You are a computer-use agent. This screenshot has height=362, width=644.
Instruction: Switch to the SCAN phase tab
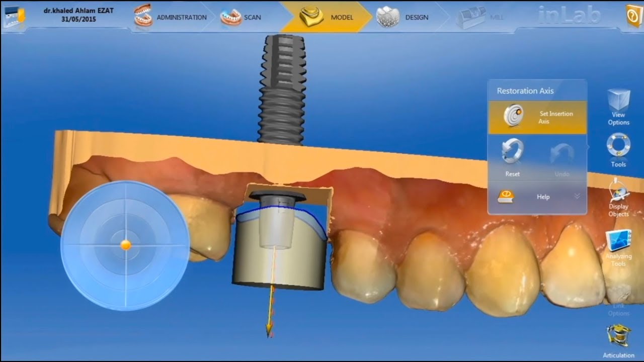click(x=242, y=17)
